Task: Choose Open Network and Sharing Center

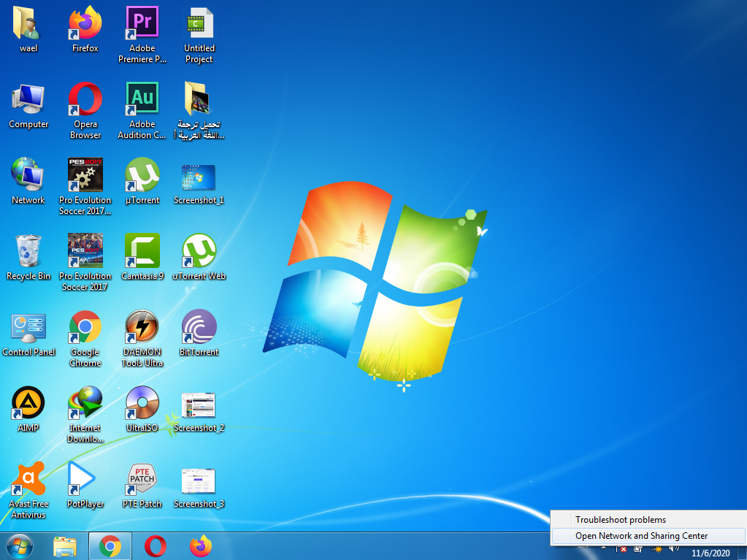Action: tap(649, 536)
